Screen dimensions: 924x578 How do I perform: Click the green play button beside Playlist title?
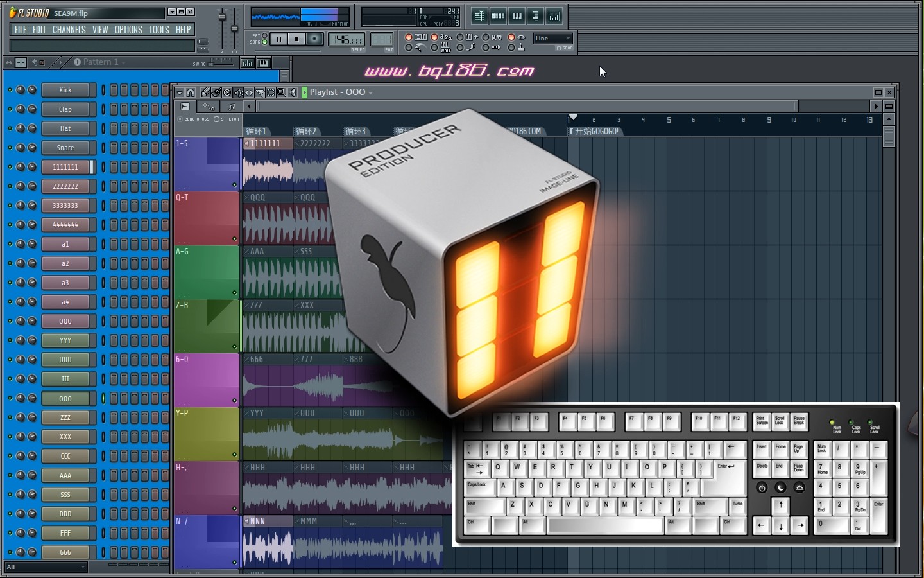coord(304,92)
